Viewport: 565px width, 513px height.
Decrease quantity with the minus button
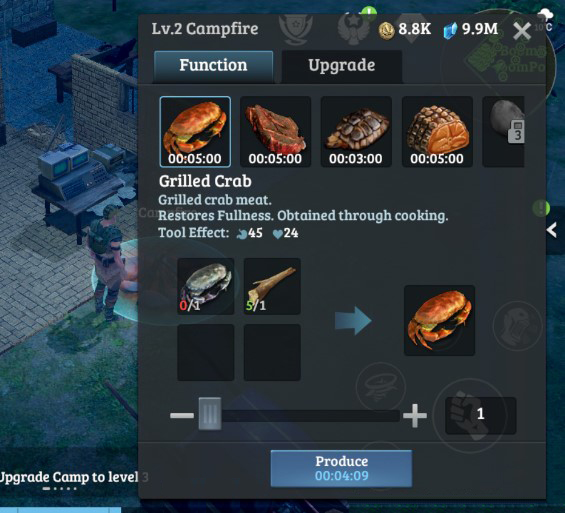point(182,416)
